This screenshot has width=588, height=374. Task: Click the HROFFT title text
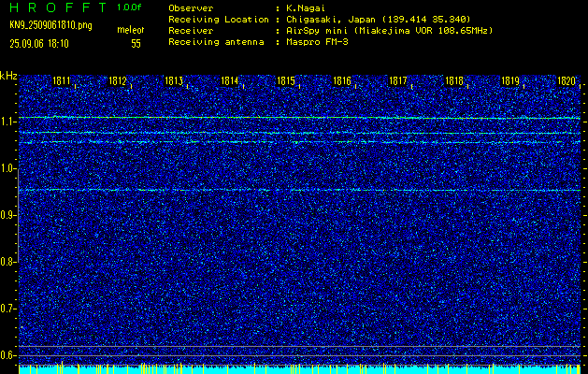[58, 7]
